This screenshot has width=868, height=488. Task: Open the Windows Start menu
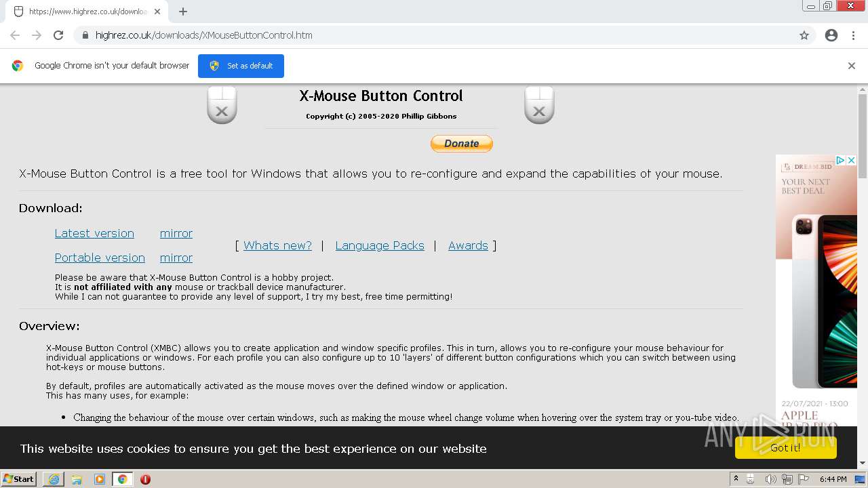pyautogui.click(x=19, y=479)
